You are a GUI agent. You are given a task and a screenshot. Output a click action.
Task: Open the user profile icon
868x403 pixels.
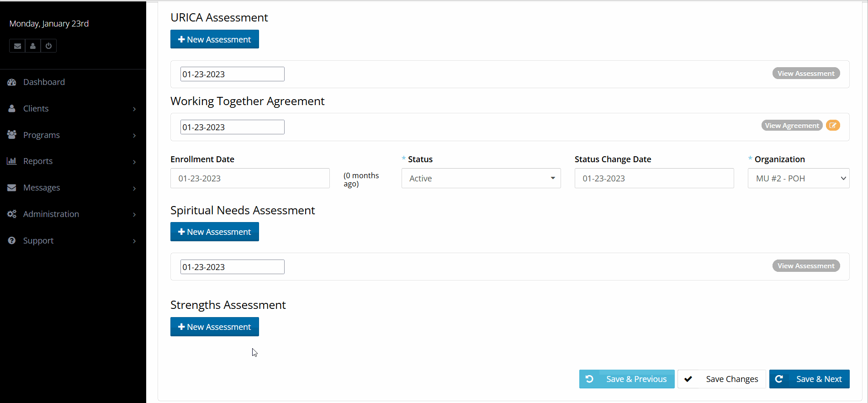[33, 46]
